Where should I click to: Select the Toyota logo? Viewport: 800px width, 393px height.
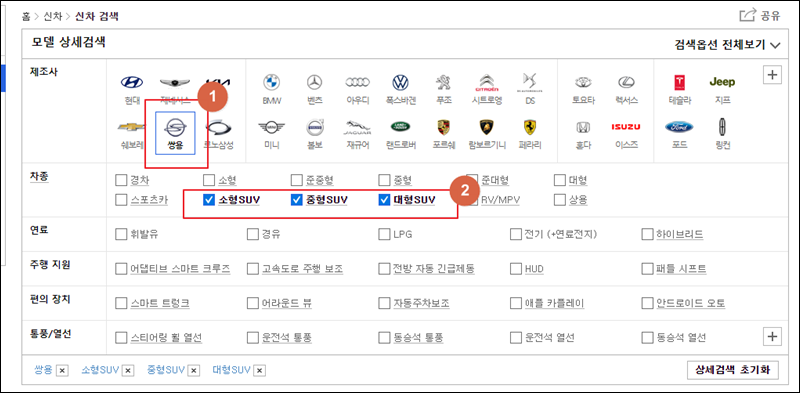(x=583, y=82)
